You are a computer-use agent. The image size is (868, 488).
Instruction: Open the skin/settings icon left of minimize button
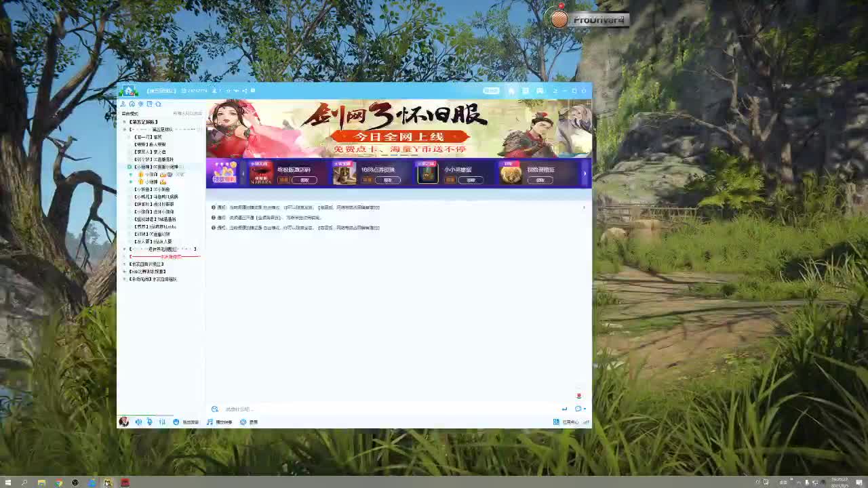click(555, 91)
